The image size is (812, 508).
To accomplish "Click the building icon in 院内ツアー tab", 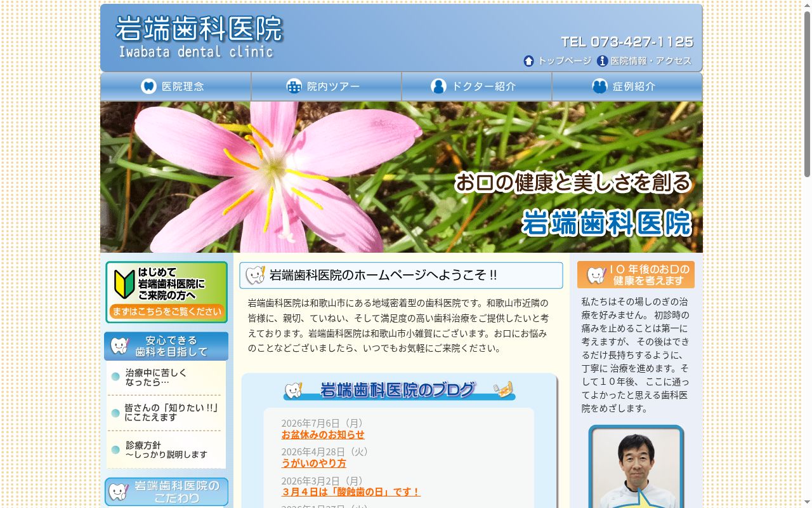I will (x=294, y=86).
